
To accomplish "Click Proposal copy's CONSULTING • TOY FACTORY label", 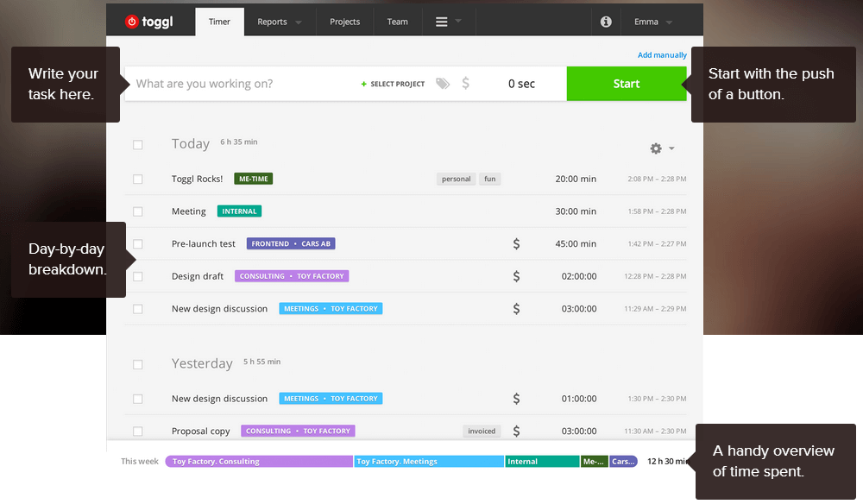I will tap(298, 431).
